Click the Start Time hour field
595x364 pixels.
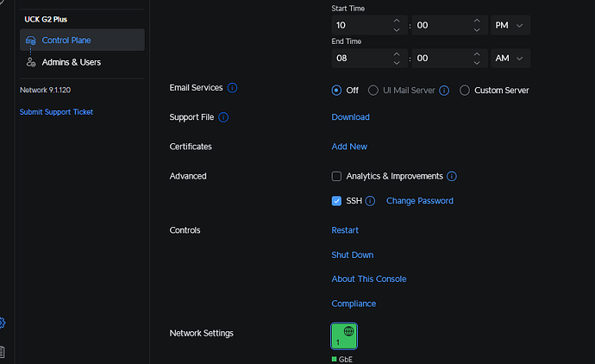click(370, 25)
